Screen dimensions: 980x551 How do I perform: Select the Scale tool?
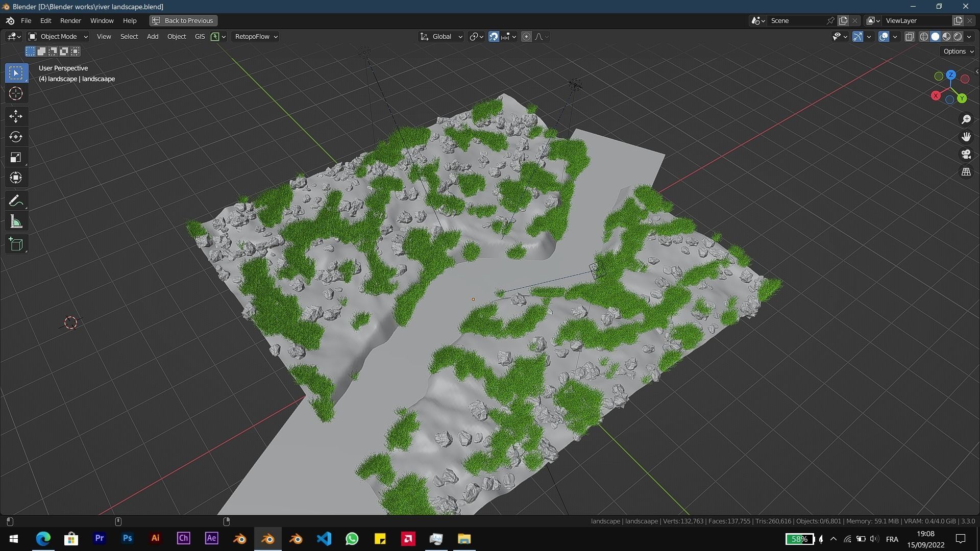pos(16,157)
